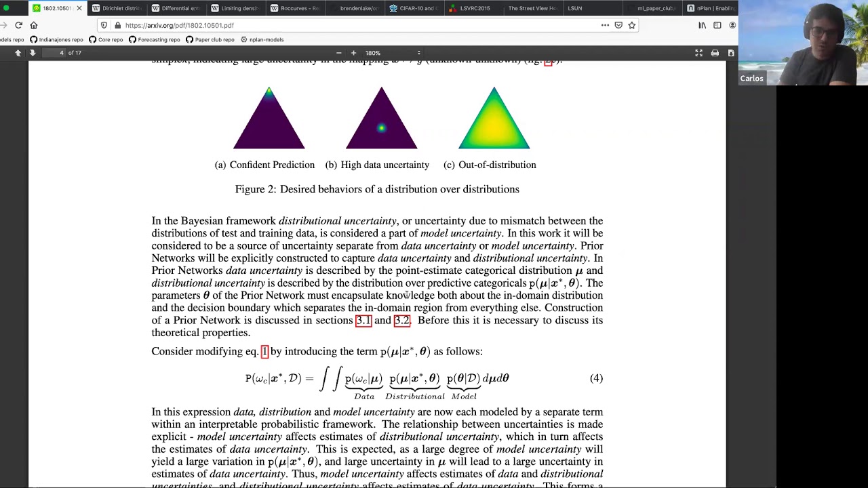Download the PDF file
This screenshot has height=488, width=868.
pyautogui.click(x=731, y=53)
